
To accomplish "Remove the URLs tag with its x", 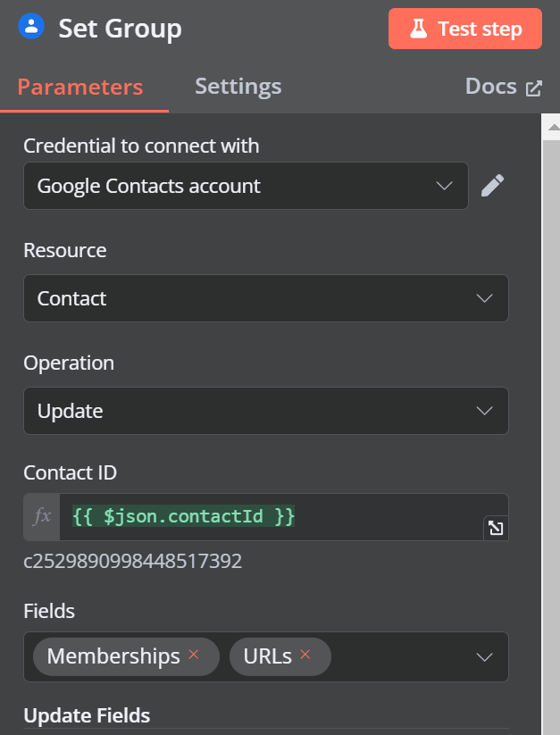I will click(305, 655).
